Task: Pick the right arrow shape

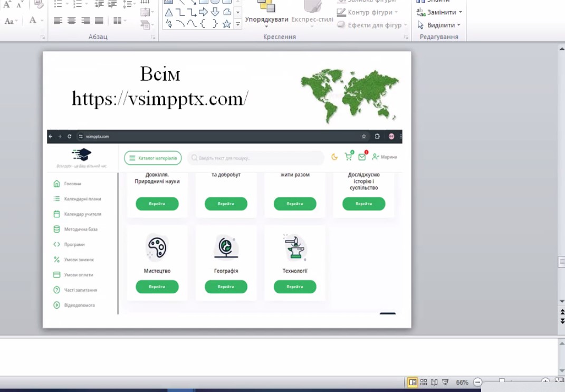Action: click(x=203, y=12)
